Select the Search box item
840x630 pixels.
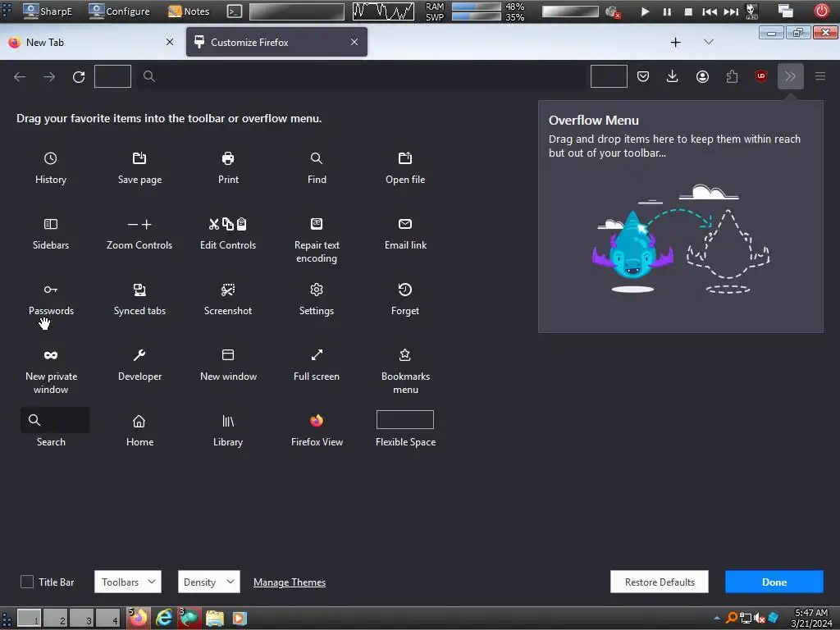coord(55,420)
